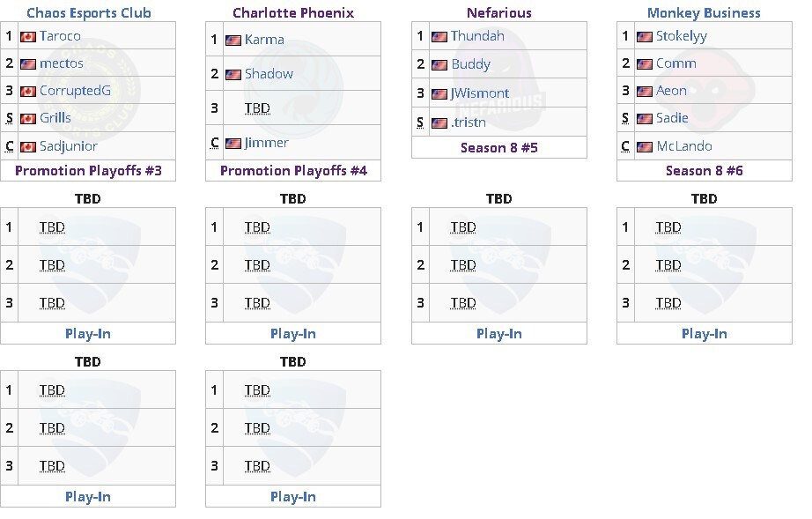Viewport: 812px width, 519px height.
Task: Open the Chaos Esports Club team page
Action: [x=89, y=13]
